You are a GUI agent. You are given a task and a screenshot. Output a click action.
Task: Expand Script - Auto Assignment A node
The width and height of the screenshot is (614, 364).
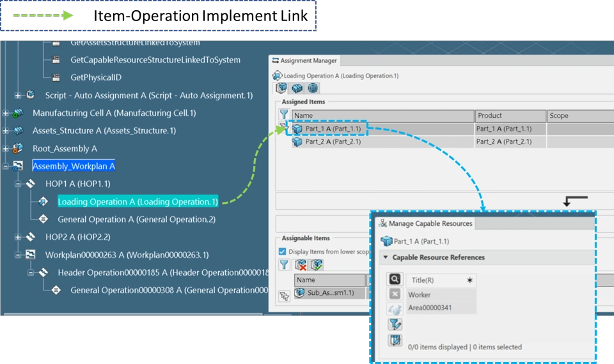18,95
